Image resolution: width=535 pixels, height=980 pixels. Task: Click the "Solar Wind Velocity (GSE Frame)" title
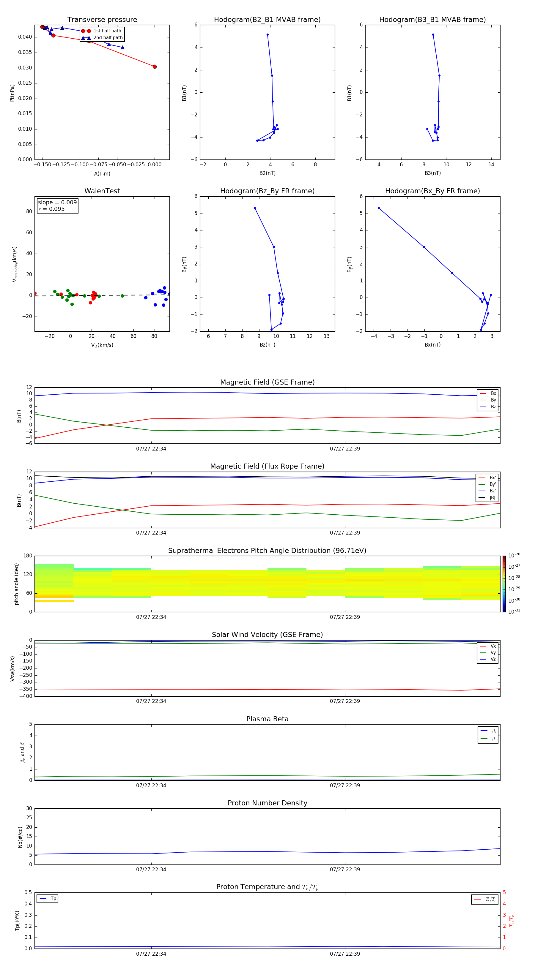(267, 635)
